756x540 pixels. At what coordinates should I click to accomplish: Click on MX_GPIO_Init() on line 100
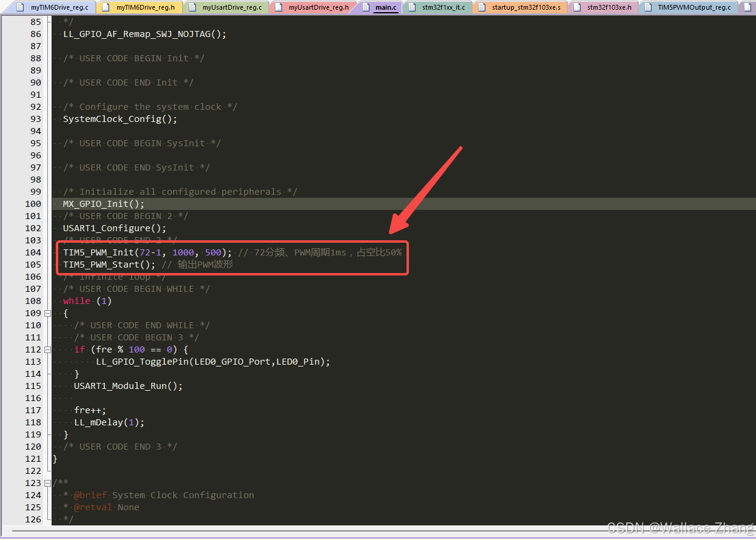(104, 204)
